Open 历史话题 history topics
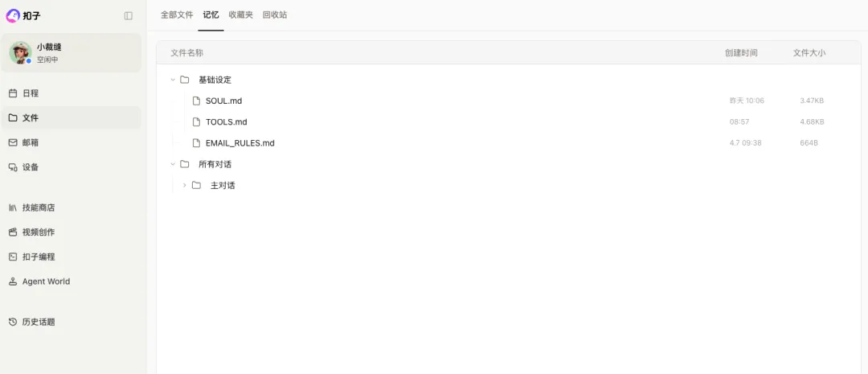Viewport: 868px width, 374px height. 38,322
